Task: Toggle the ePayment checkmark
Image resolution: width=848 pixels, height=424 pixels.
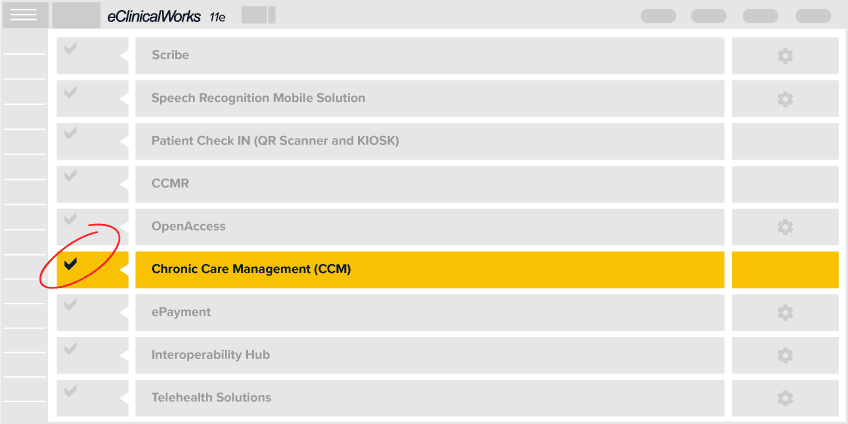Action: coord(70,305)
